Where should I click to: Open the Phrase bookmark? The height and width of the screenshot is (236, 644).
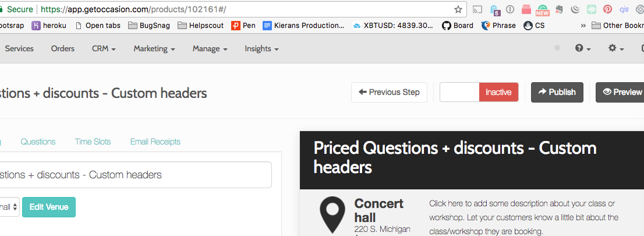click(498, 26)
